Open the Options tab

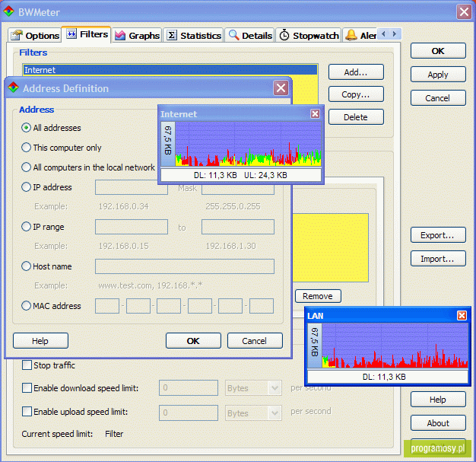click(x=35, y=36)
